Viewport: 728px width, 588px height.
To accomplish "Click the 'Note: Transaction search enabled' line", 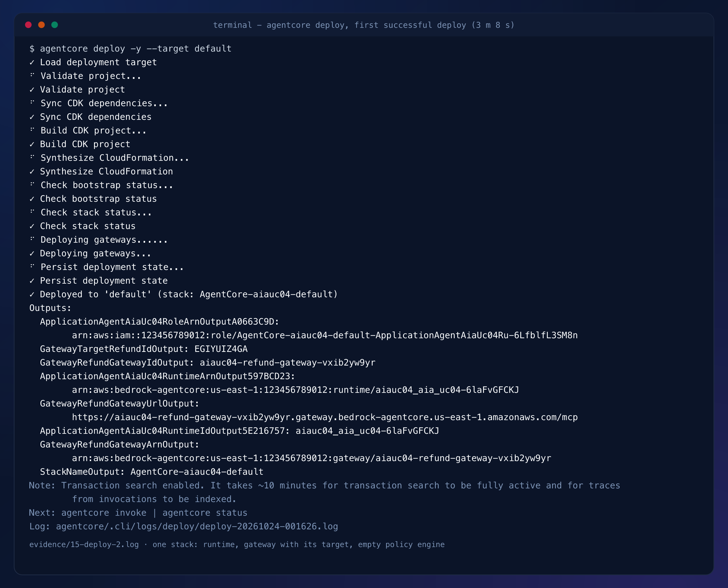I will coord(324,486).
